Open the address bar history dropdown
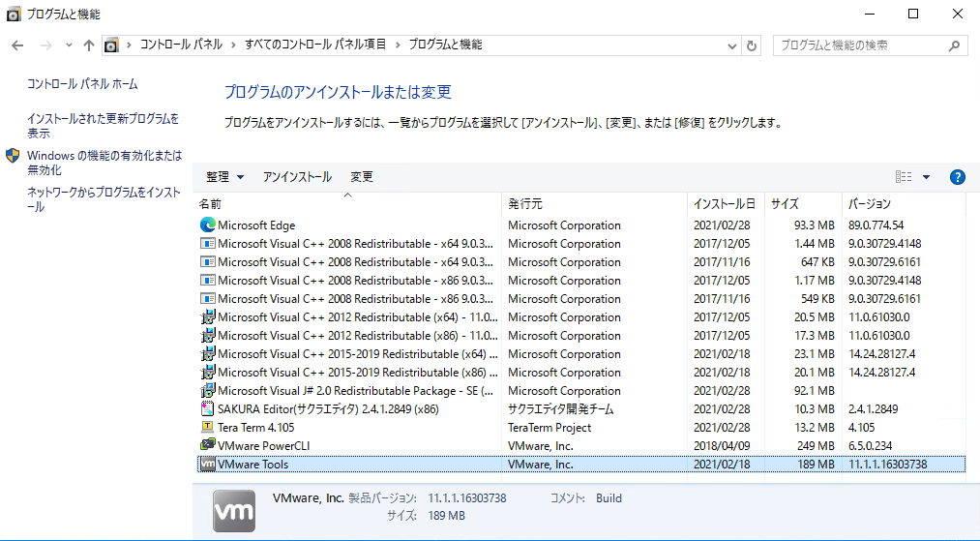The height and width of the screenshot is (541, 980). click(x=732, y=45)
